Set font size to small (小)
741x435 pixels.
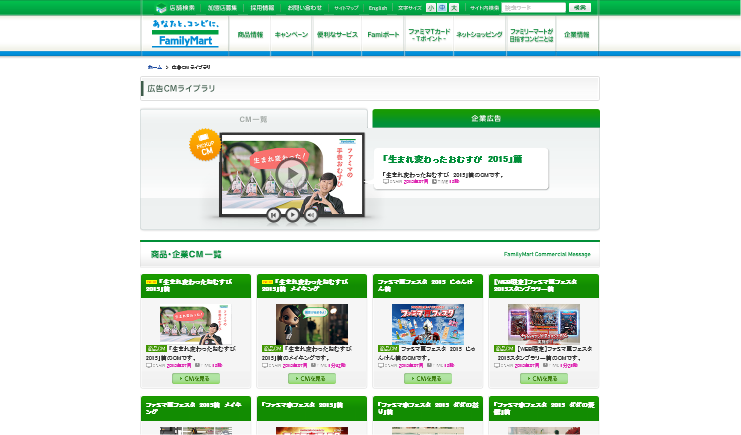431,8
